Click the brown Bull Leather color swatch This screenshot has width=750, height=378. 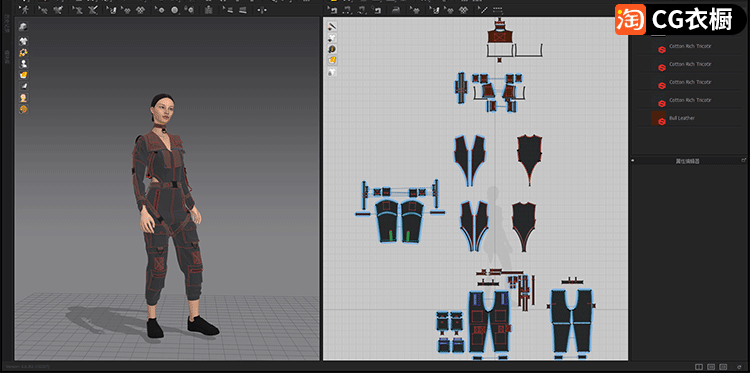point(658,118)
